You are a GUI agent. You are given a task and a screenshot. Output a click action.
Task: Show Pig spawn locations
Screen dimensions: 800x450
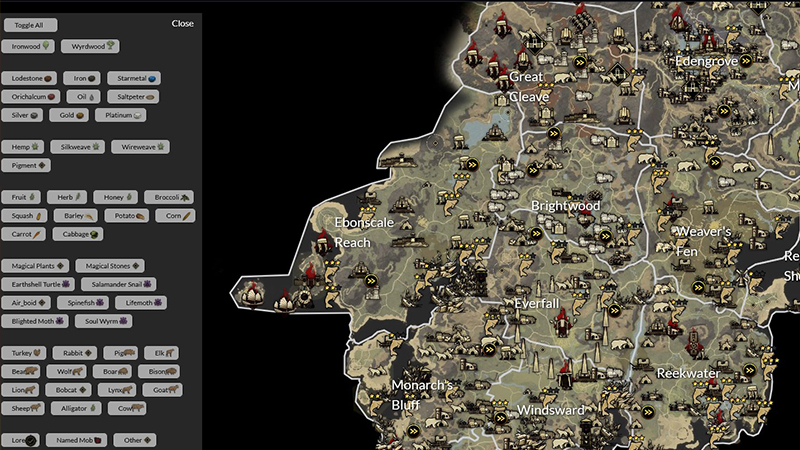[120, 353]
